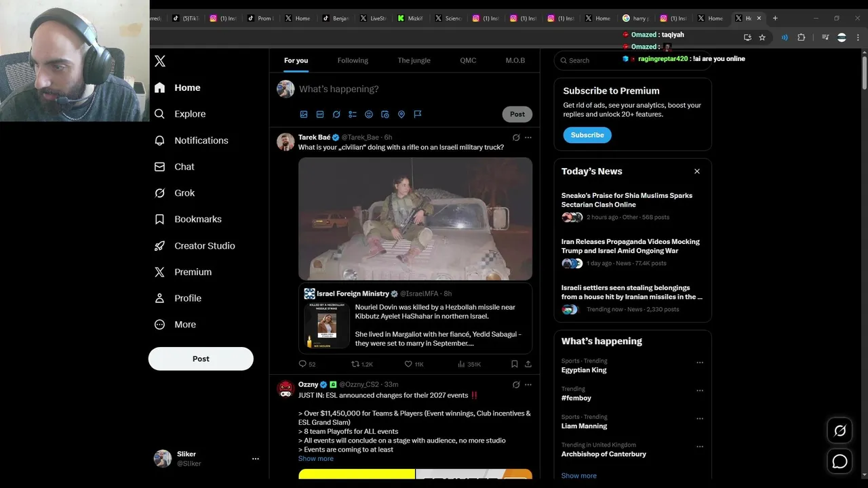This screenshot has height=488, width=868.
Task: Open more options on Tarek Baé's post
Action: 528,138
